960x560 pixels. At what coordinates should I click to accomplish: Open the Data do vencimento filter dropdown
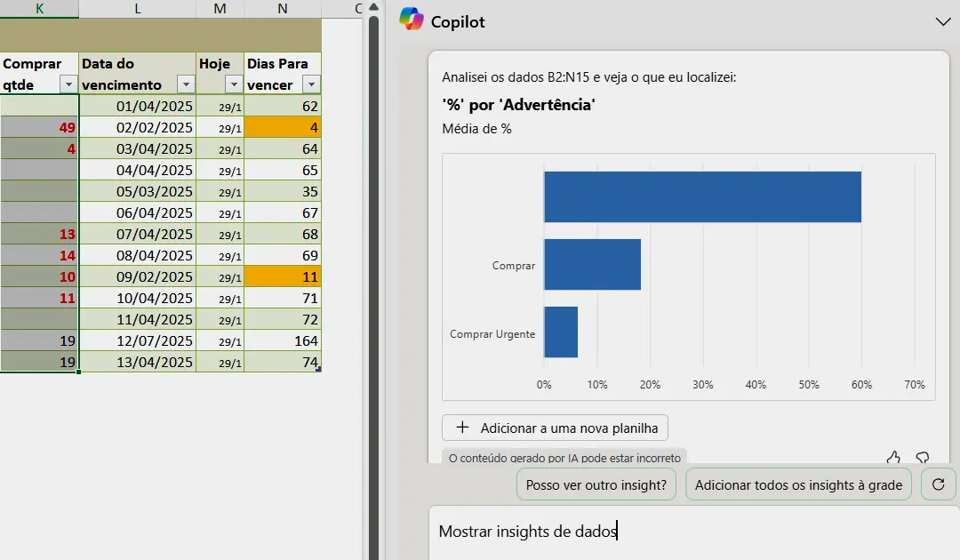[x=185, y=84]
